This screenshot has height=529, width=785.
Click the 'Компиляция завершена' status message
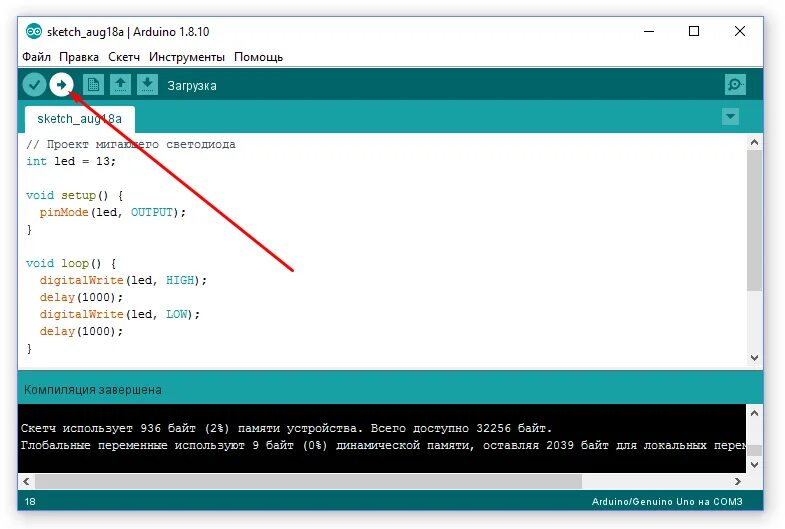pyautogui.click(x=93, y=390)
